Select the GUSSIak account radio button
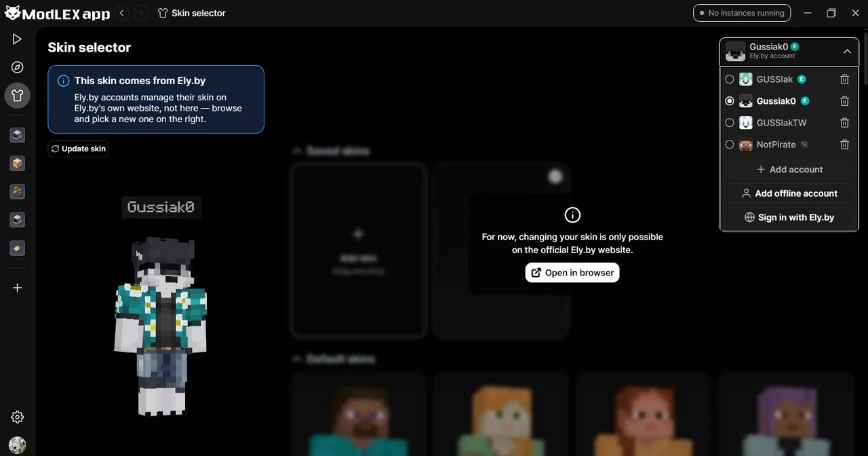Screen dimensions: 868x456 pyautogui.click(x=730, y=79)
